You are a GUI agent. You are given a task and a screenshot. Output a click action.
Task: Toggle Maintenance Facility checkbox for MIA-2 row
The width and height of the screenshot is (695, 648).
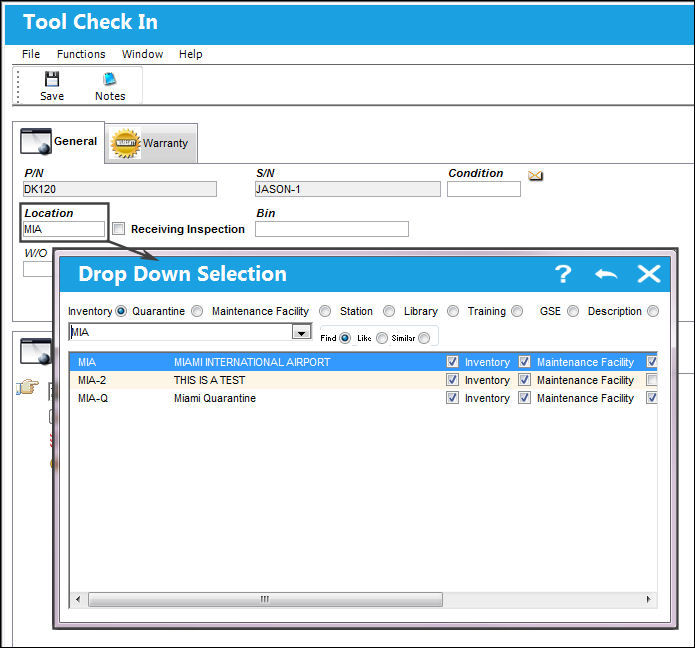click(524, 380)
